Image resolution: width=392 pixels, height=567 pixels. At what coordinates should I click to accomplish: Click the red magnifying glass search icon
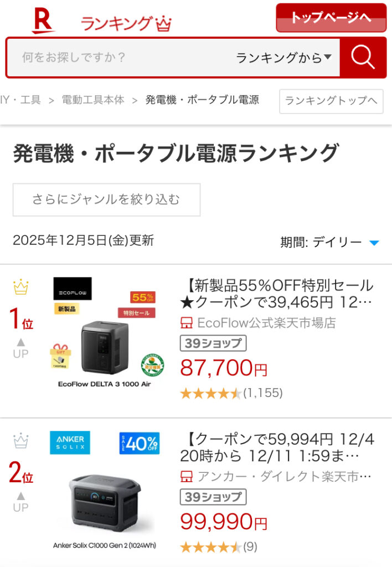tap(363, 57)
